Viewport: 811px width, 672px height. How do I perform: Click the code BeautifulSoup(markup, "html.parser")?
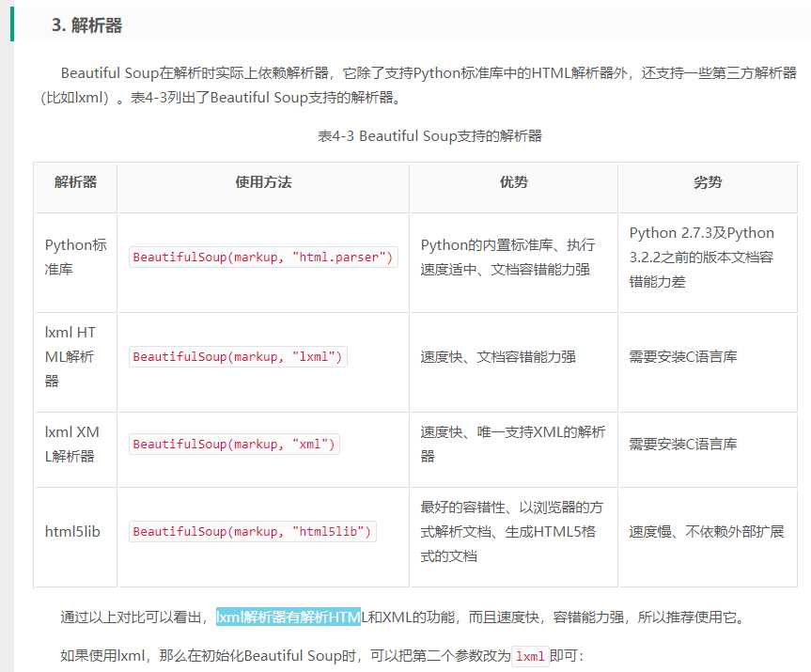click(x=263, y=258)
